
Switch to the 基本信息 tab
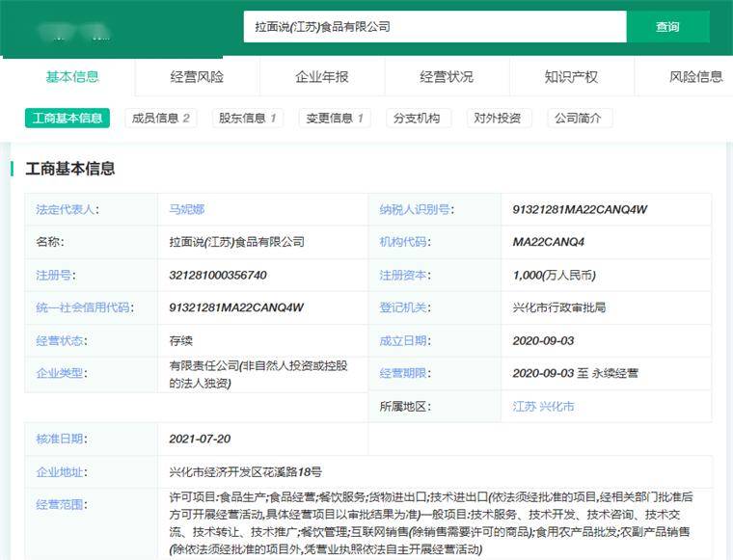[72, 76]
